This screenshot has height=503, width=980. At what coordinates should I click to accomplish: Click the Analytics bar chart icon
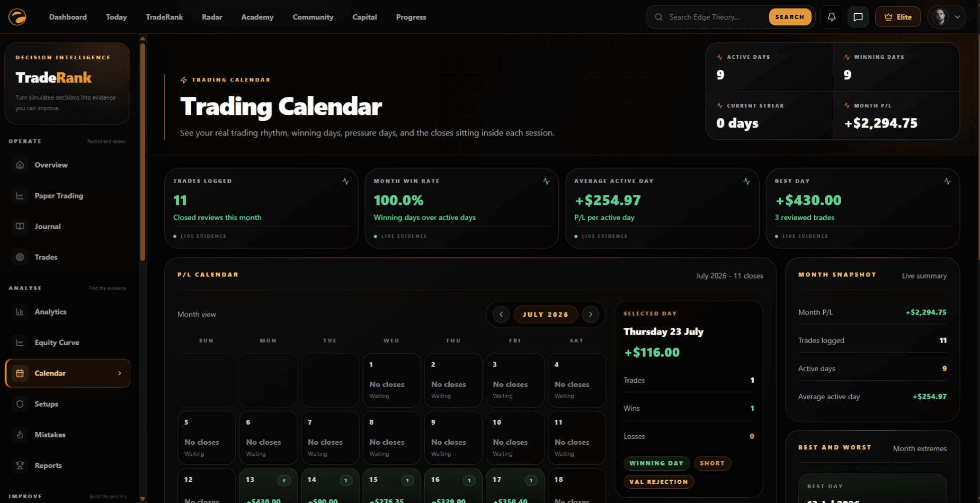tap(20, 312)
